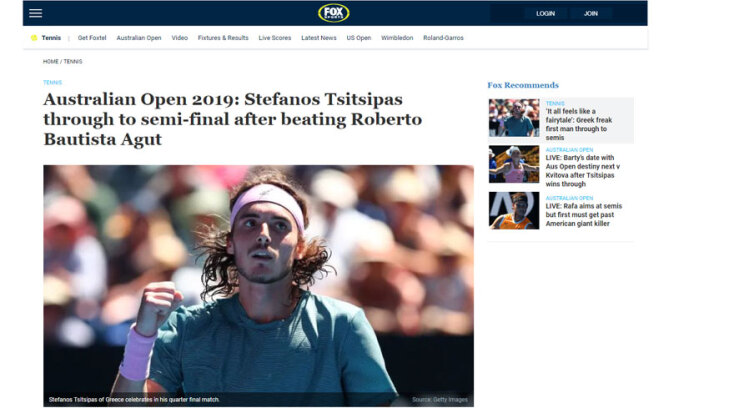Click the JOIN button
This screenshot has height=408, width=734.
pyautogui.click(x=591, y=14)
